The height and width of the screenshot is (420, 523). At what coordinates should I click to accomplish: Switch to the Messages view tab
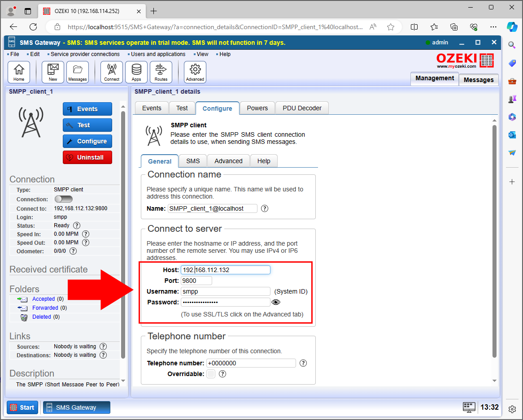click(x=479, y=80)
